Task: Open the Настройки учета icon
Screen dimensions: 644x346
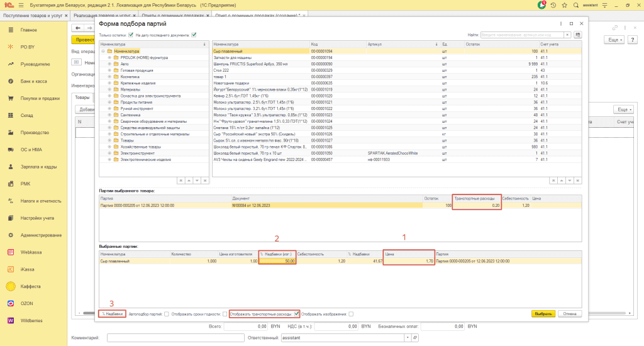Action: point(11,218)
